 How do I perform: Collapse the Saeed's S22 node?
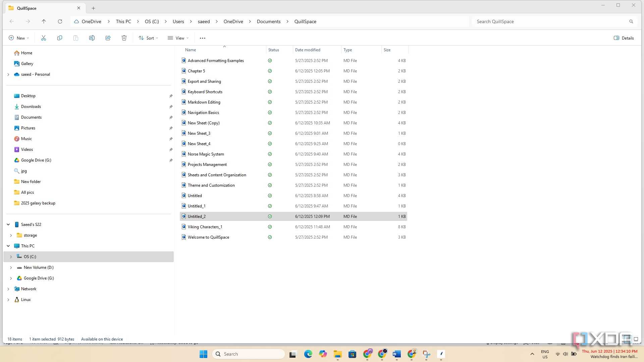tap(8, 225)
